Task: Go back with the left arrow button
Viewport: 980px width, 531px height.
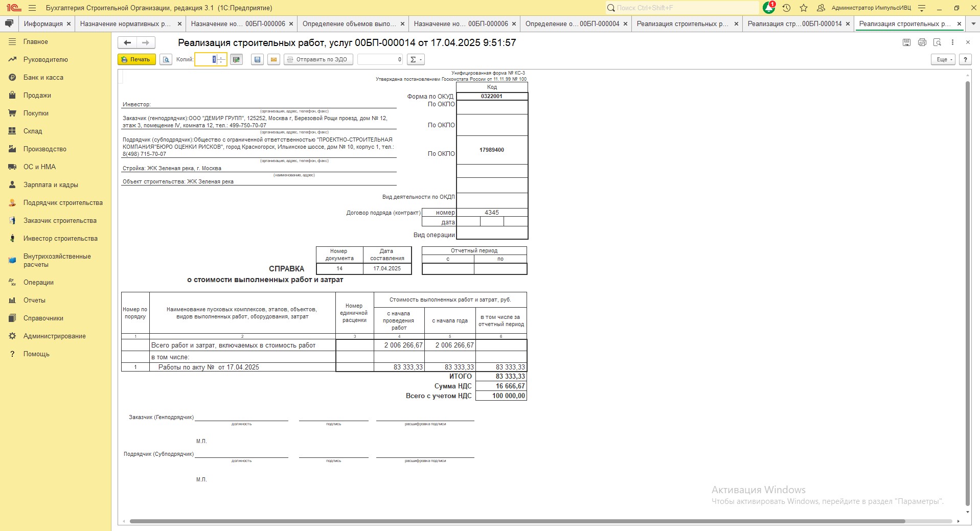Action: [x=127, y=43]
